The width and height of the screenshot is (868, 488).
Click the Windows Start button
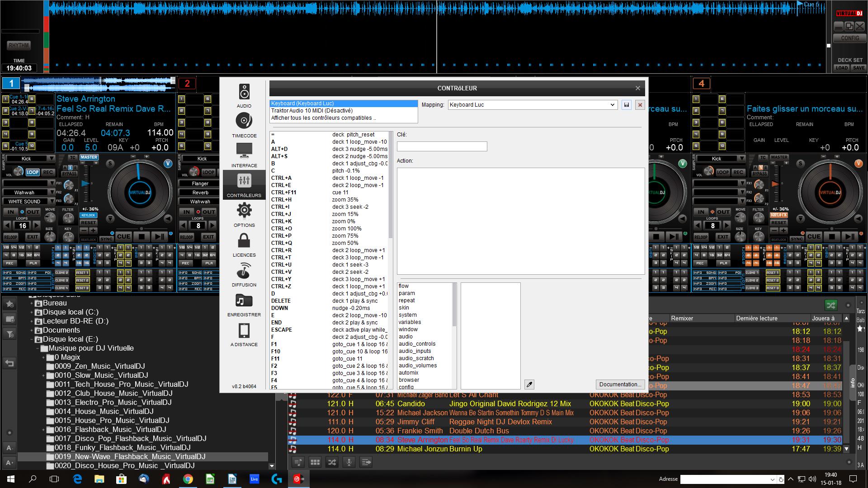pos(11,479)
